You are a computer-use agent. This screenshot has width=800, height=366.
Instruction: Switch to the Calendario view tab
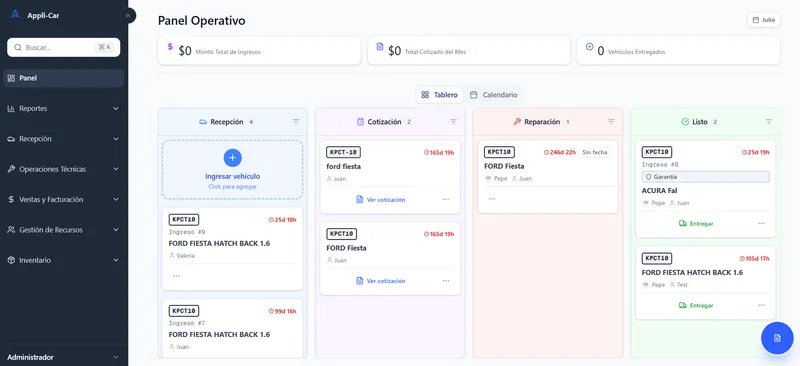pyautogui.click(x=494, y=95)
